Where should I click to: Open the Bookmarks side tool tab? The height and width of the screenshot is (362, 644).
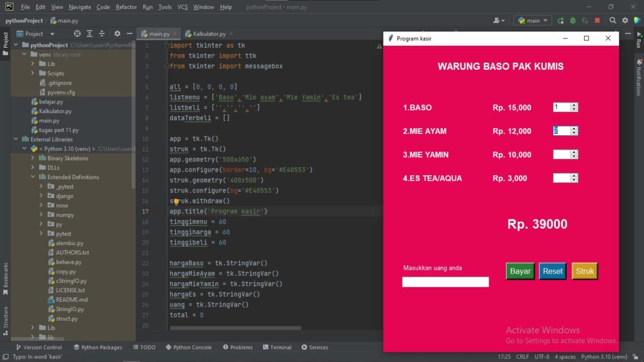[5, 278]
